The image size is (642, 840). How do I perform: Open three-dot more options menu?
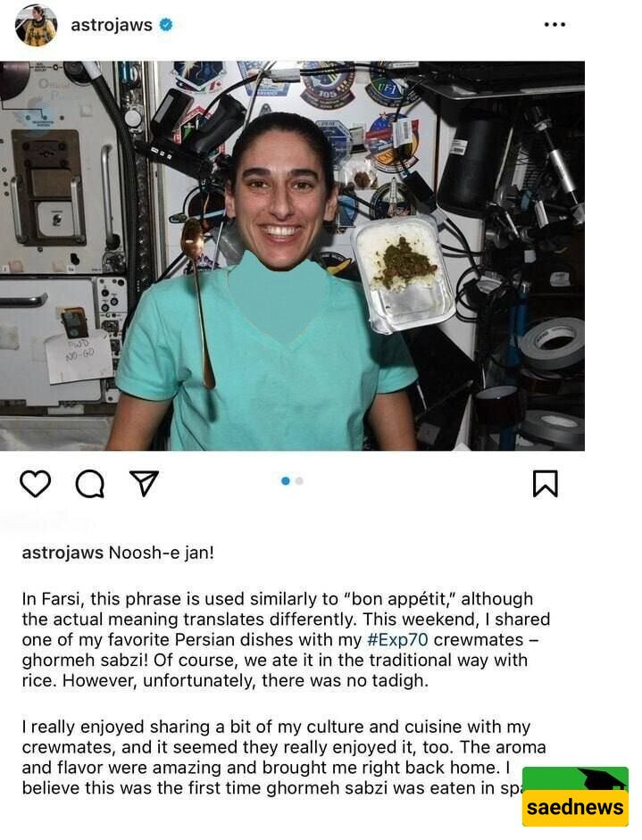(554, 25)
